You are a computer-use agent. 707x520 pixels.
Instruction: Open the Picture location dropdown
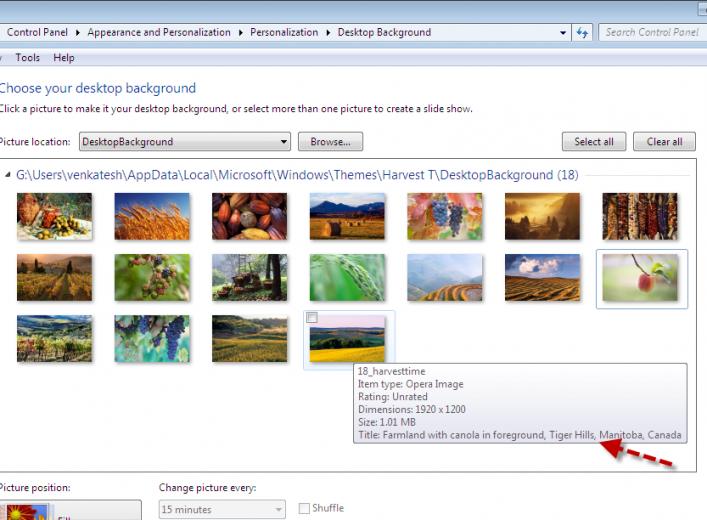tap(185, 142)
